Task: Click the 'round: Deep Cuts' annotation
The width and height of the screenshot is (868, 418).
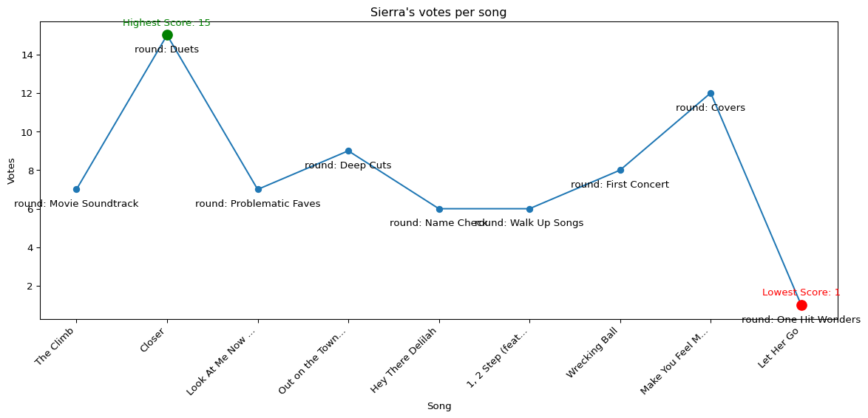Action: tap(347, 165)
